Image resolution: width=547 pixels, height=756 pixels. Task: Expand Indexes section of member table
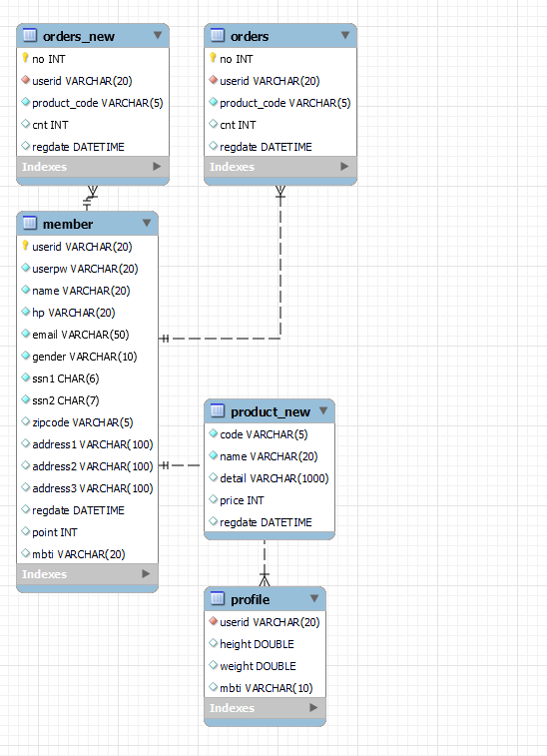[146, 574]
